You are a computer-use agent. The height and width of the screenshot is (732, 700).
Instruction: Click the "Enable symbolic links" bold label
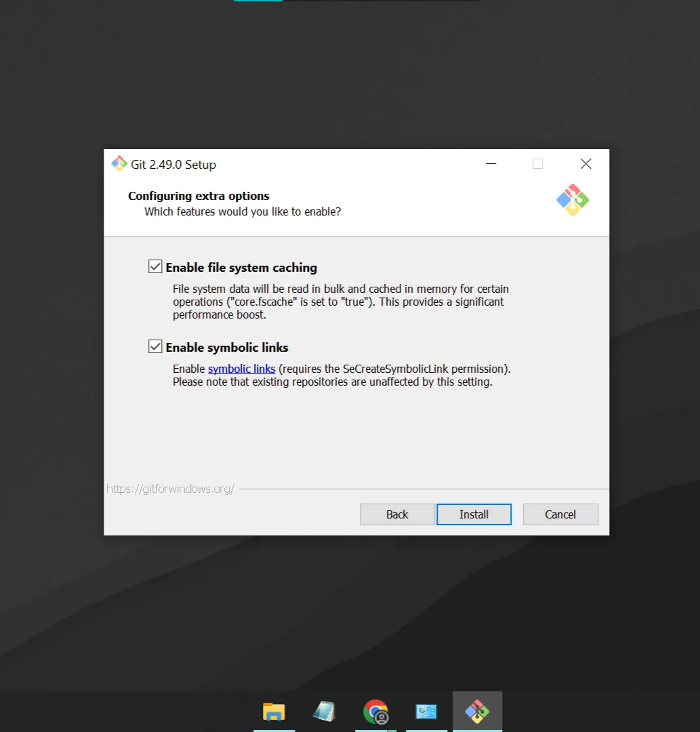click(x=227, y=347)
